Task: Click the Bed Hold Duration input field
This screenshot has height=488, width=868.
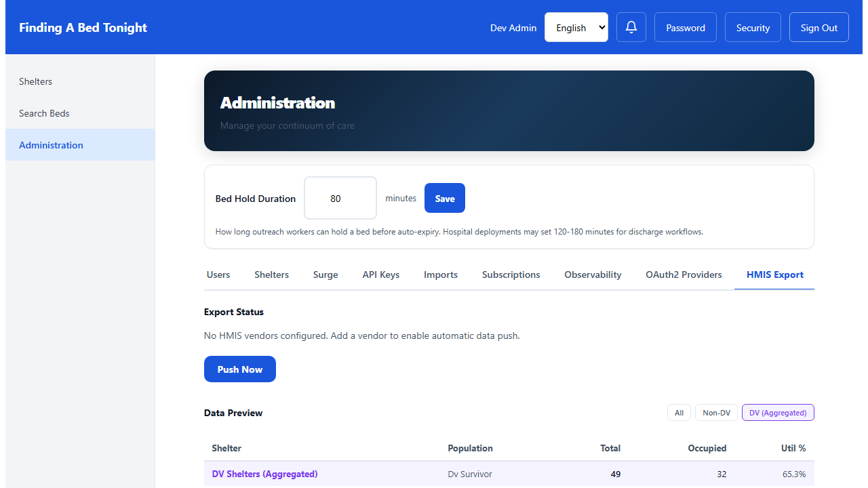Action: (340, 198)
